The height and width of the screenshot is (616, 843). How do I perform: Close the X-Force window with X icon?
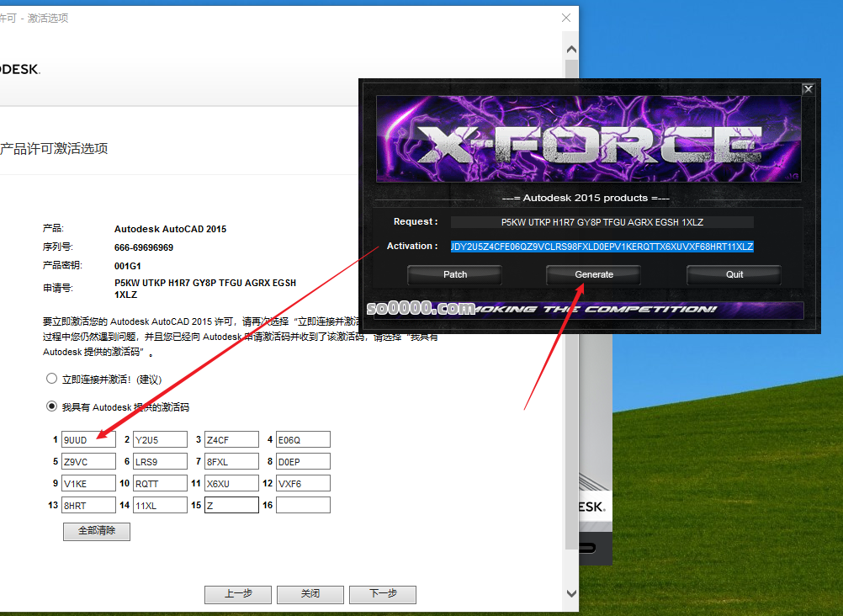pos(808,88)
